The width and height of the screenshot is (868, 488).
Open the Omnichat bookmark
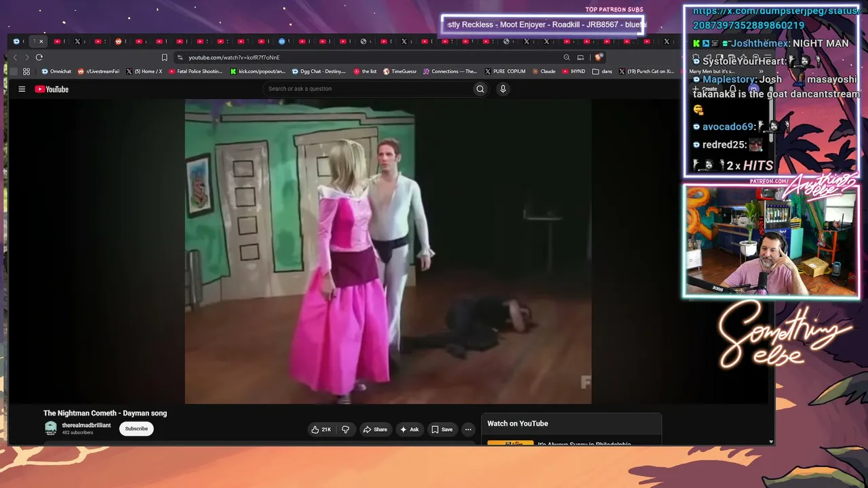tap(56, 71)
